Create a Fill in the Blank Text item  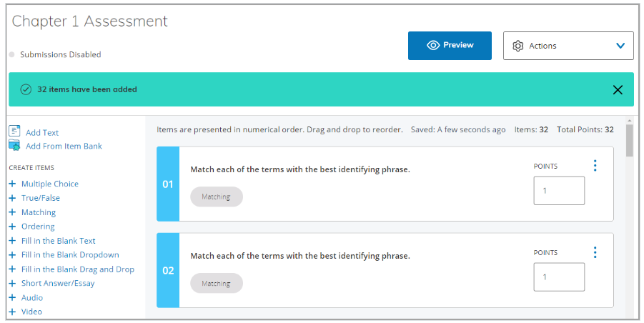click(58, 241)
